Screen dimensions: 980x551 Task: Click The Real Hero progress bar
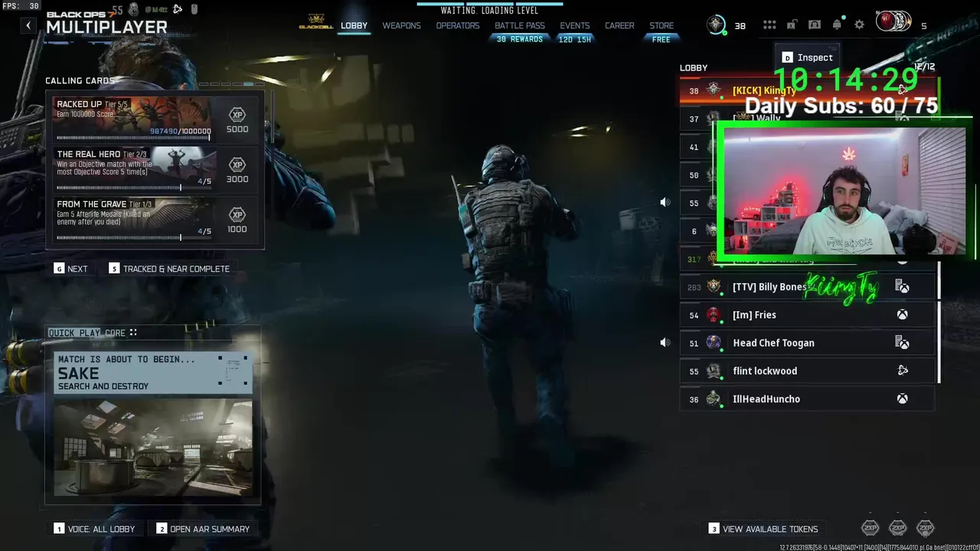pos(133,188)
